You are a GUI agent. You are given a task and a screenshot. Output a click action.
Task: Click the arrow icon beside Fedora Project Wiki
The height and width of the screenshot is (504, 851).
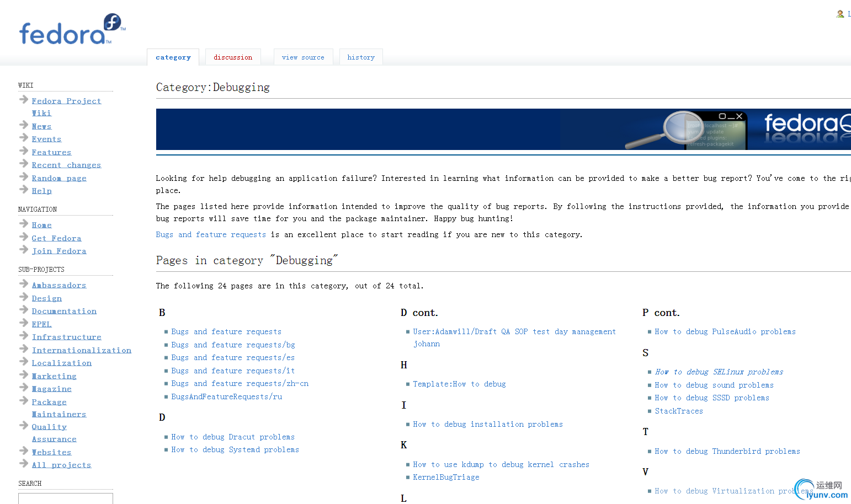coord(24,99)
